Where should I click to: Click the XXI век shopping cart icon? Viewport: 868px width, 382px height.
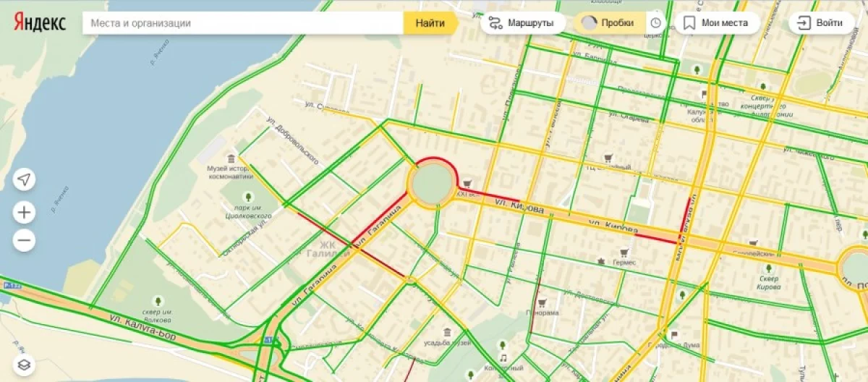coord(468,184)
